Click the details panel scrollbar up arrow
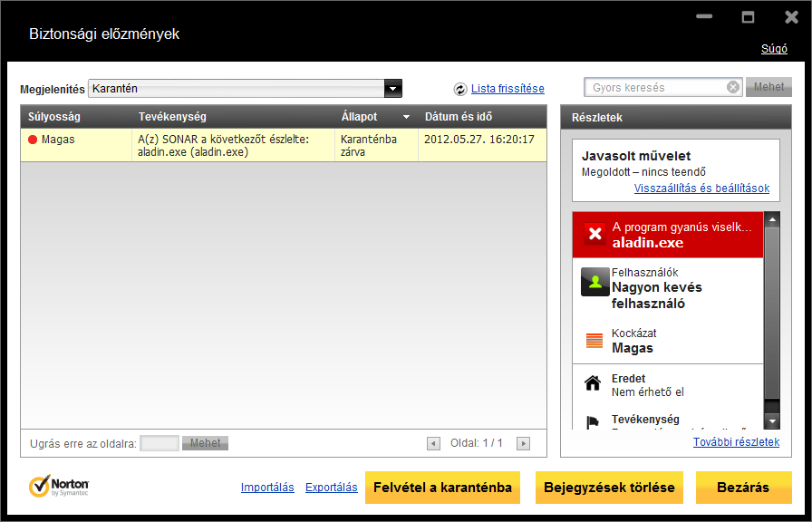 [772, 219]
